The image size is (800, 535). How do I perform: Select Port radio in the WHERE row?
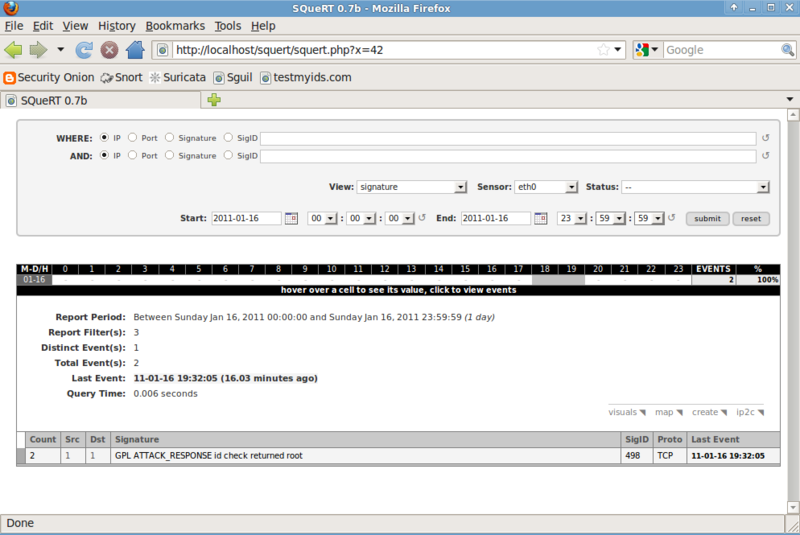pos(132,137)
